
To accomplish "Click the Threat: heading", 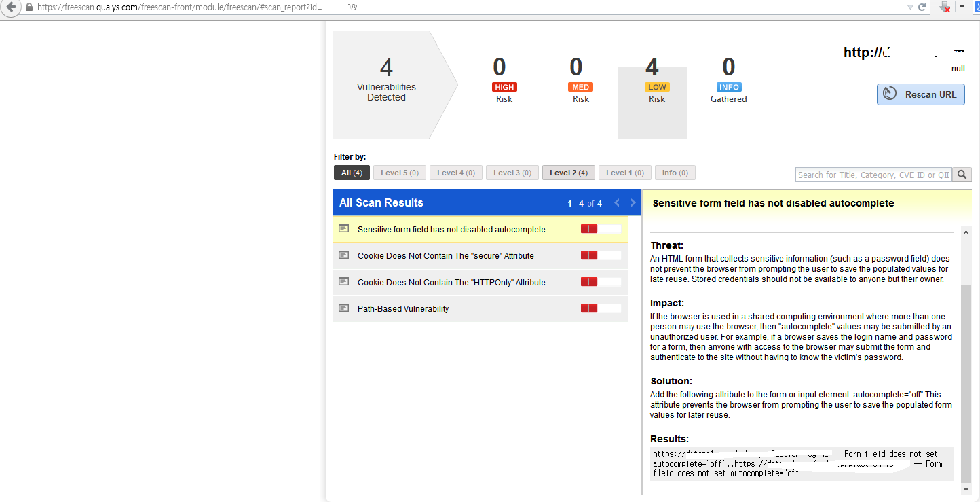I will tap(666, 245).
